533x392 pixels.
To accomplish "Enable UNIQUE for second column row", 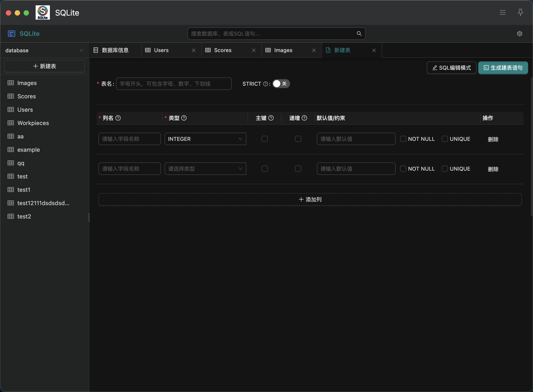I will (x=444, y=169).
